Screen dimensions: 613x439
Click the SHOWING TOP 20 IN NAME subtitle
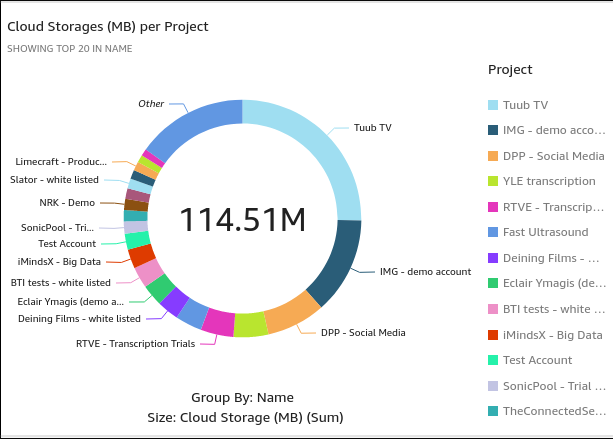70,48
